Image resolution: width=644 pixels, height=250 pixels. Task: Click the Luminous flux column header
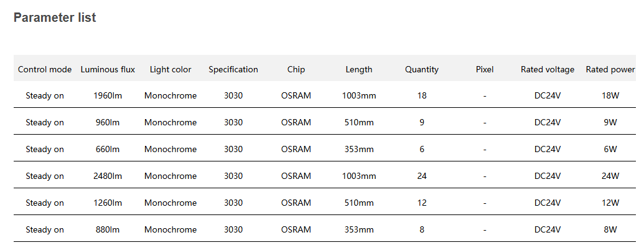(x=108, y=69)
